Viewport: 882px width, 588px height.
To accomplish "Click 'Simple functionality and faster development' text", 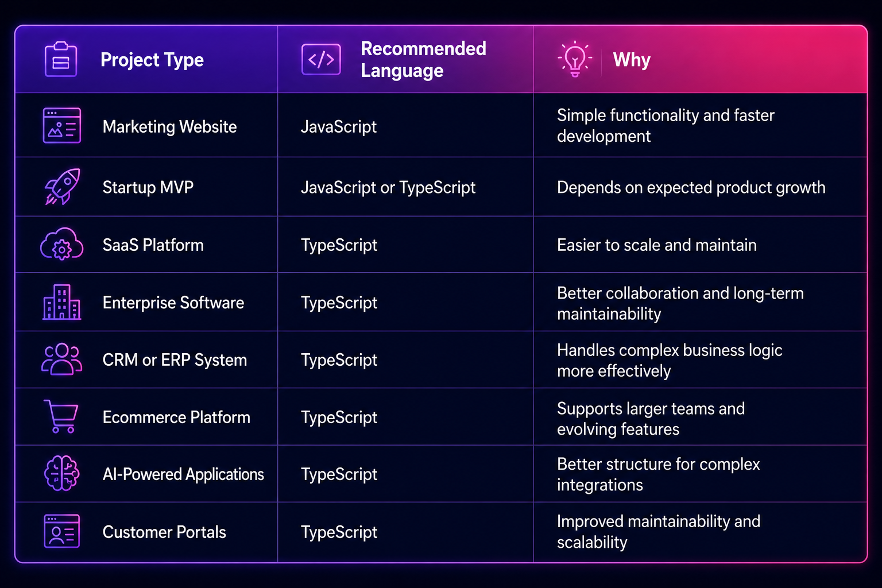I will click(666, 126).
